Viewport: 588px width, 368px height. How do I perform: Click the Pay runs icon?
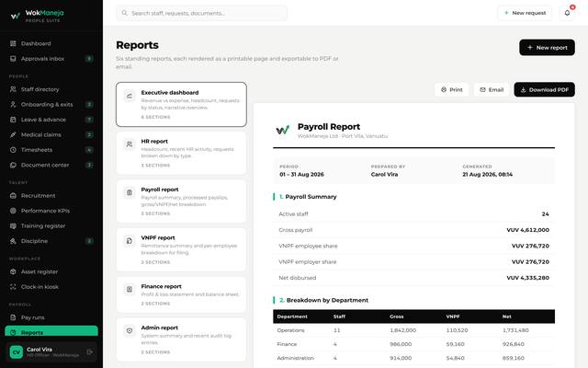pos(13,317)
